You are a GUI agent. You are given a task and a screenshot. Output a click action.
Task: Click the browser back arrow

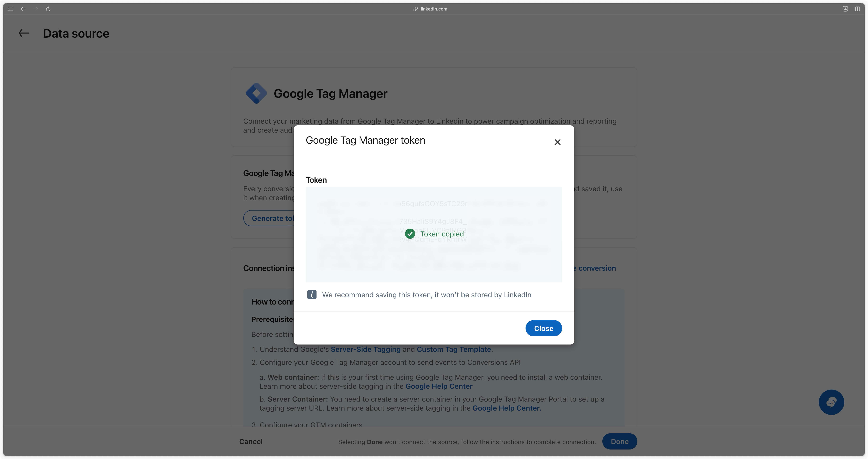coord(23,9)
